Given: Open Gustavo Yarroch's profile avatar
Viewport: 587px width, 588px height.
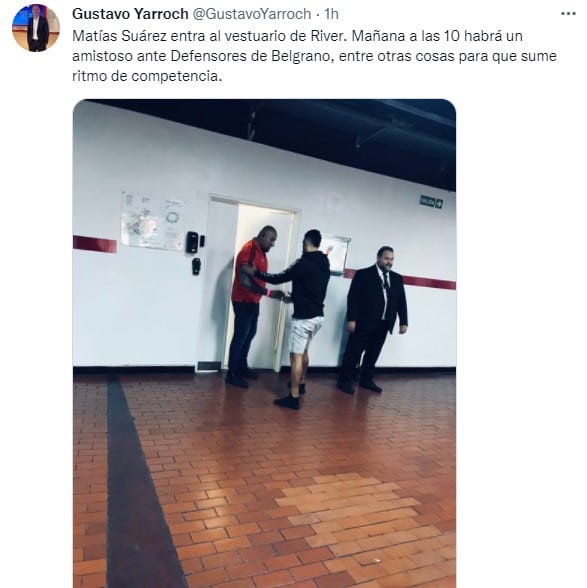Looking at the screenshot, I should (x=36, y=28).
